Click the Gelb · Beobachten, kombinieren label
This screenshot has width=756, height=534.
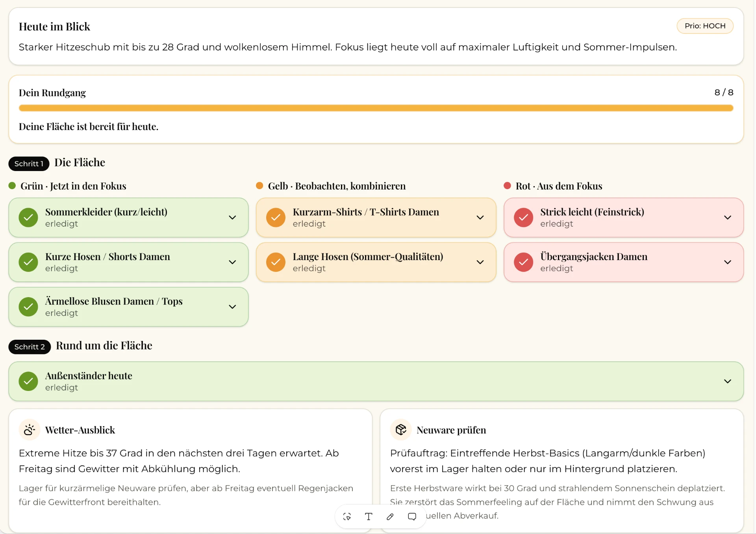[x=337, y=186]
